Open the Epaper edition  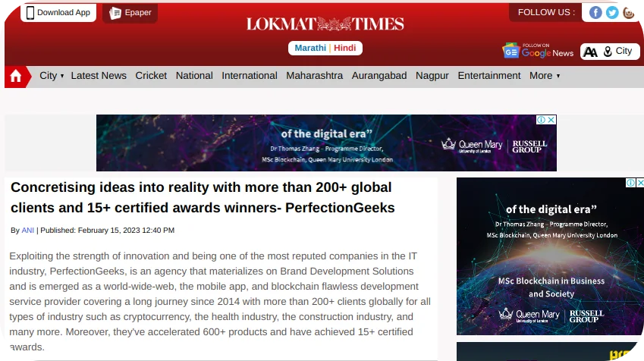(x=130, y=13)
